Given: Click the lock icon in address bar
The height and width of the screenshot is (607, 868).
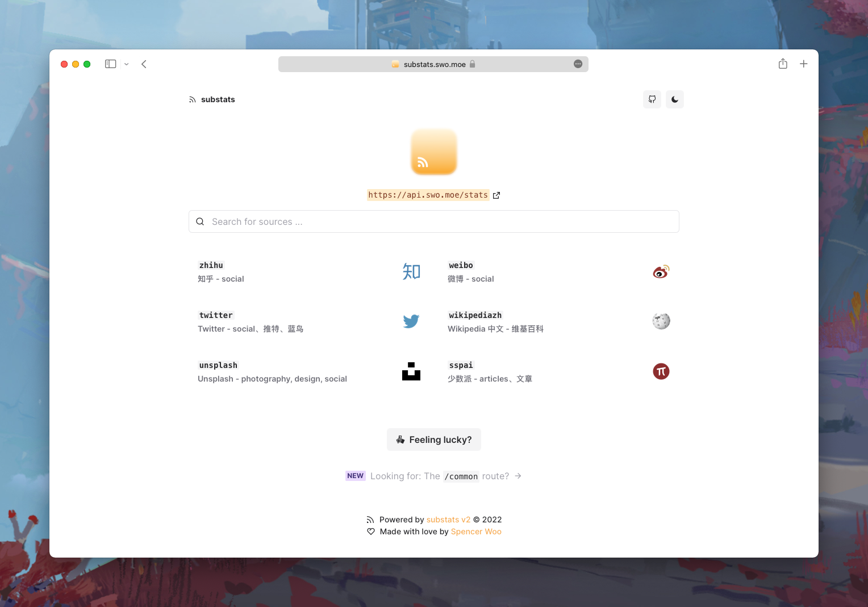Looking at the screenshot, I should pyautogui.click(x=472, y=64).
